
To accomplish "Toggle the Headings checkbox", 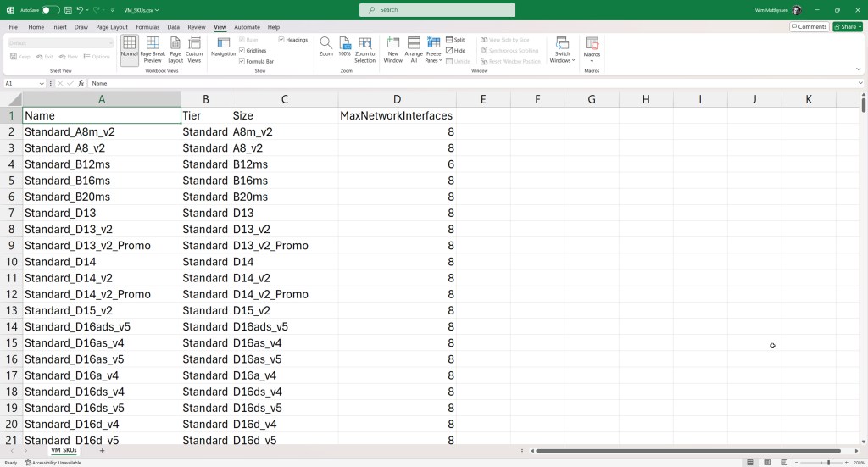I will [281, 40].
